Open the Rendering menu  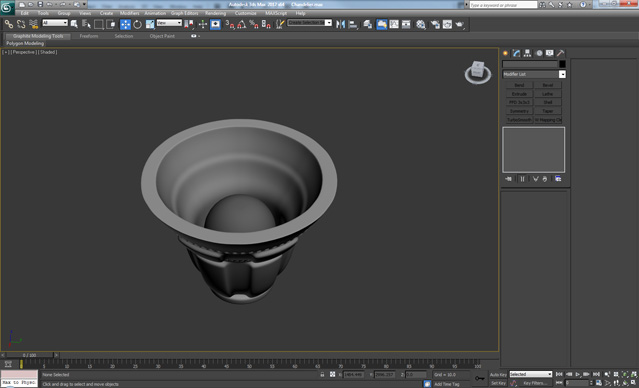pyautogui.click(x=215, y=13)
